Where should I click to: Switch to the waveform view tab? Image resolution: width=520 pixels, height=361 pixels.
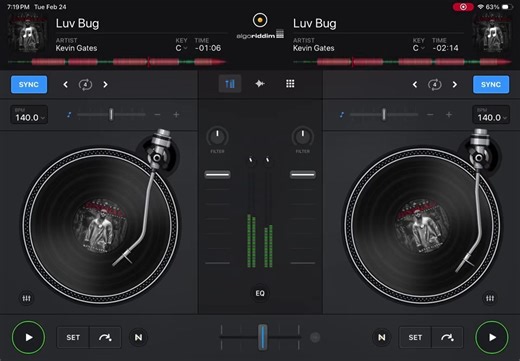[260, 84]
